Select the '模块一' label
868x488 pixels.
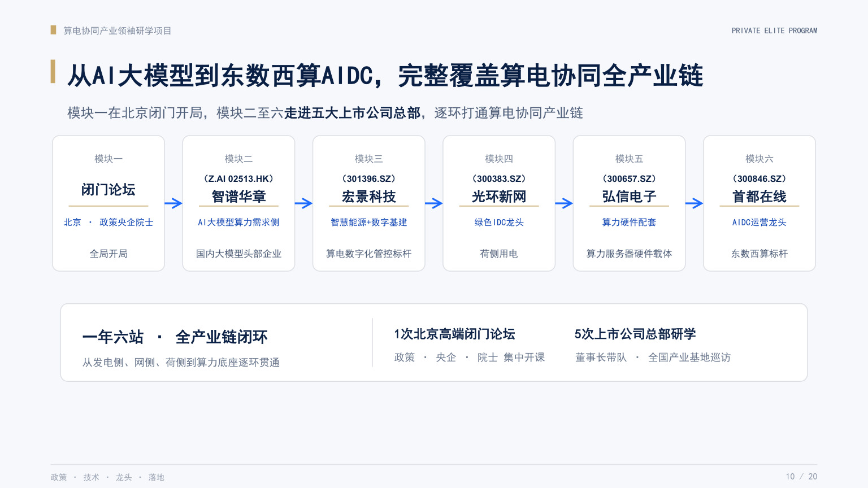(108, 159)
